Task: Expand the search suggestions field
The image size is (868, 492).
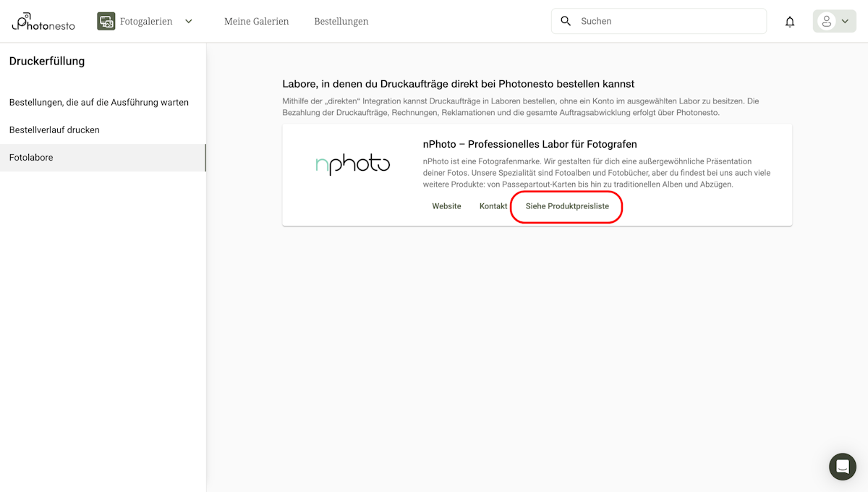Action: click(x=658, y=21)
